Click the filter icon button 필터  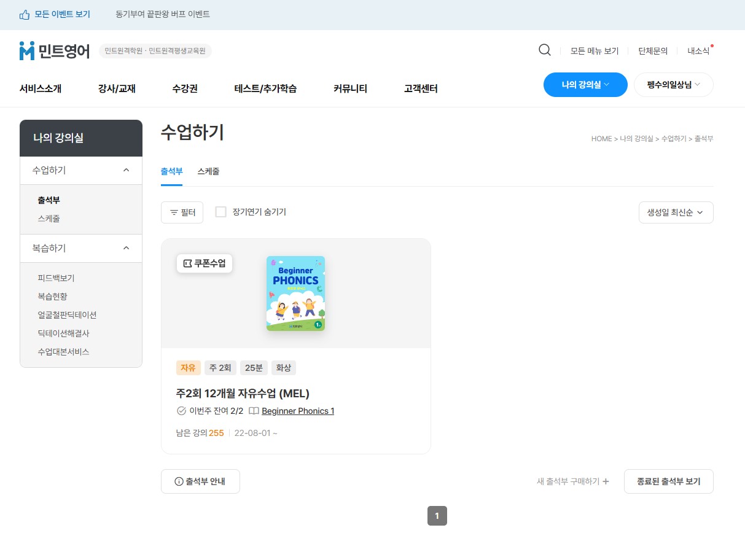tap(182, 212)
